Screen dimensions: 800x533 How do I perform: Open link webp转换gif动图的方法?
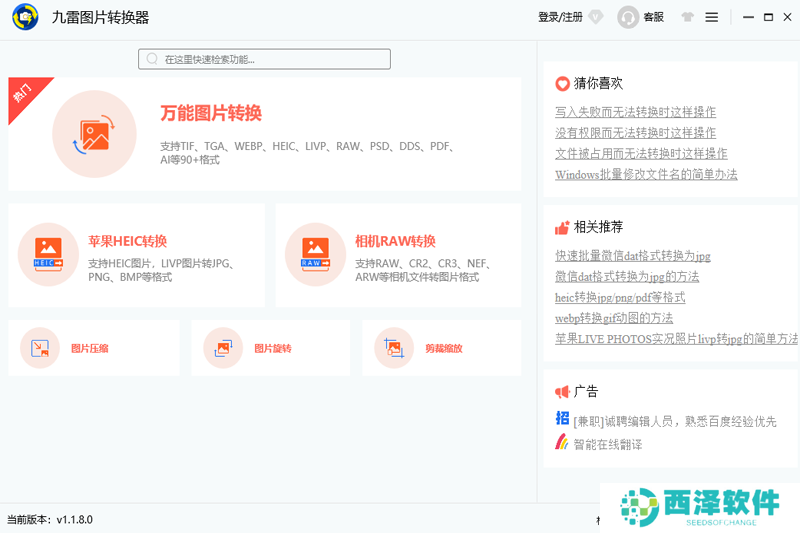(614, 318)
